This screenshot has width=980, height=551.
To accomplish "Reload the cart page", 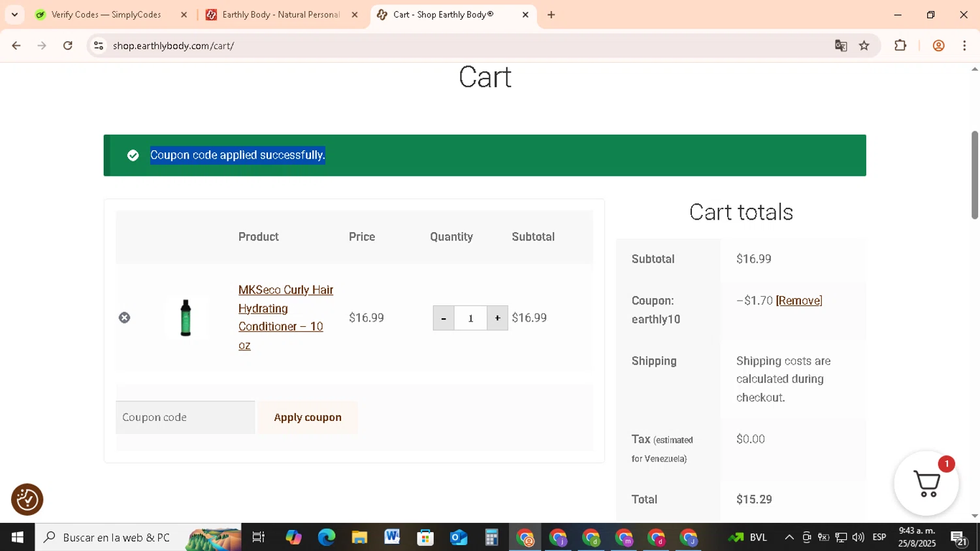I will pos(68,46).
